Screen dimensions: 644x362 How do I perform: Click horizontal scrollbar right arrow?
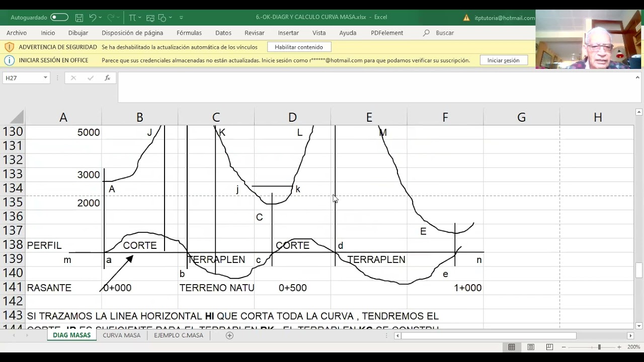click(x=630, y=335)
